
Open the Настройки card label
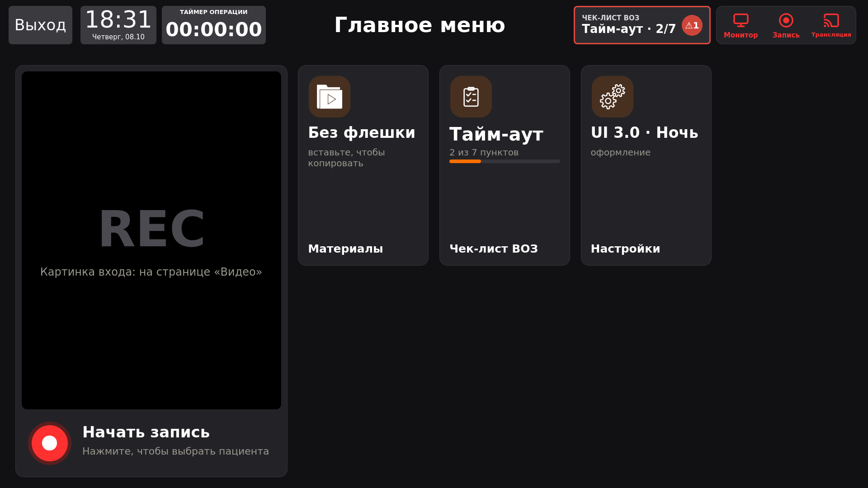625,249
